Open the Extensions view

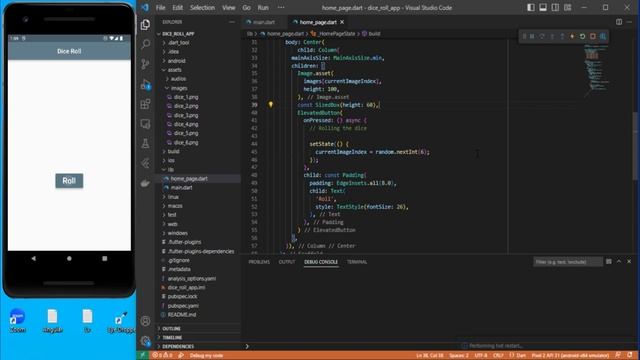point(145,104)
